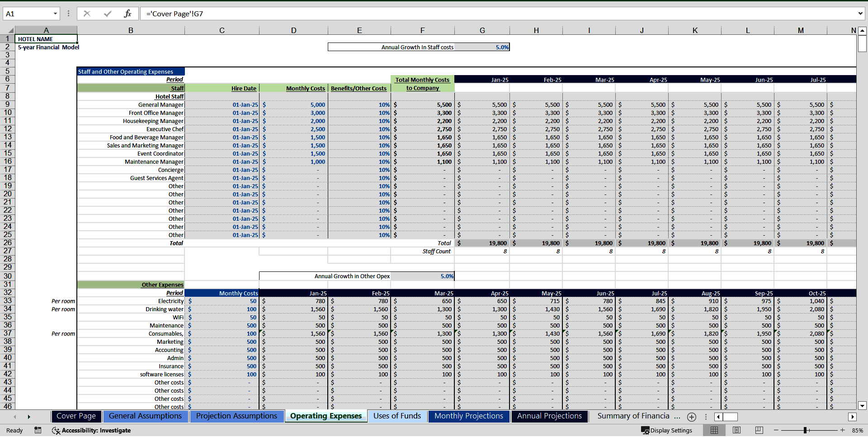The image size is (868, 437).
Task: Add a new sheet with plus icon
Action: pyautogui.click(x=691, y=417)
